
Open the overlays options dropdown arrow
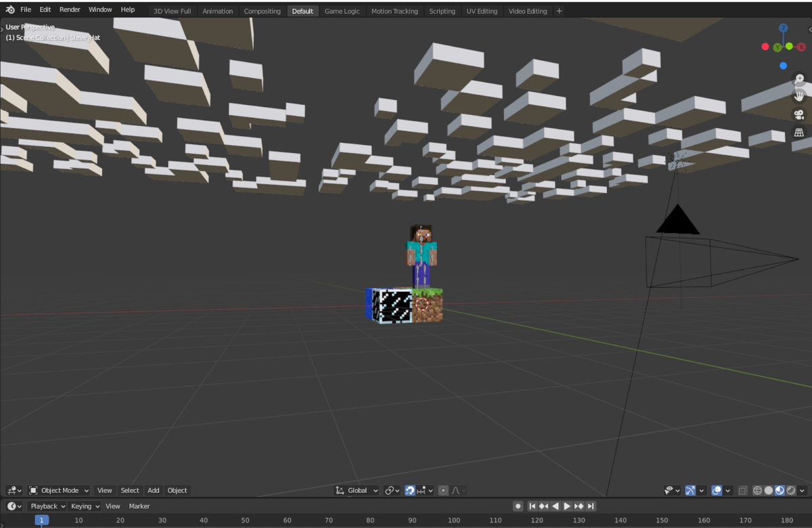728,490
